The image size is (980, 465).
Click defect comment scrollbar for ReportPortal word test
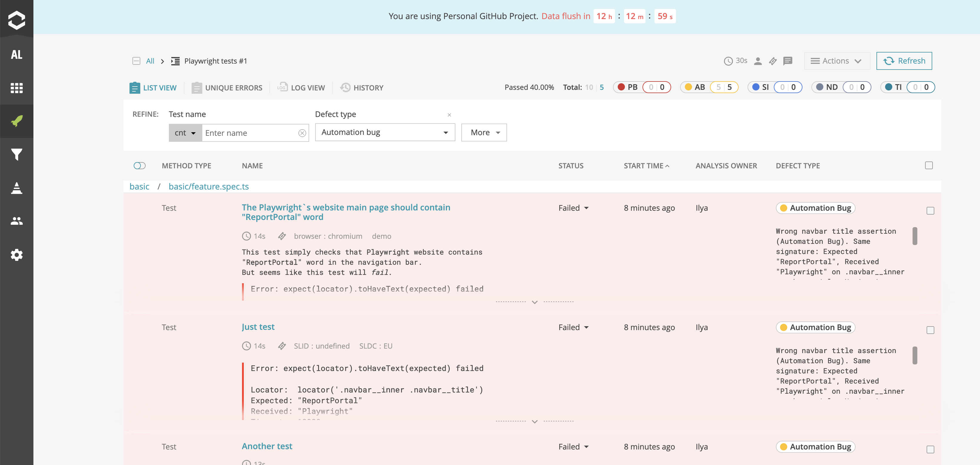(x=915, y=236)
